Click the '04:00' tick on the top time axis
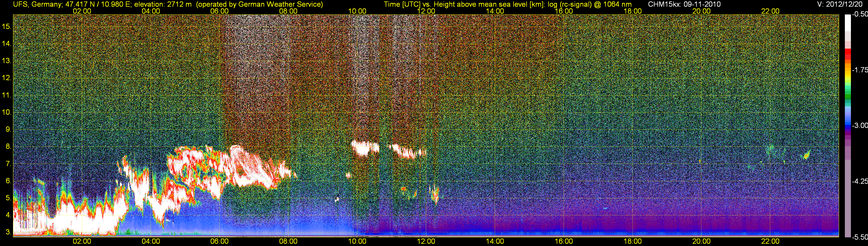 (x=151, y=11)
